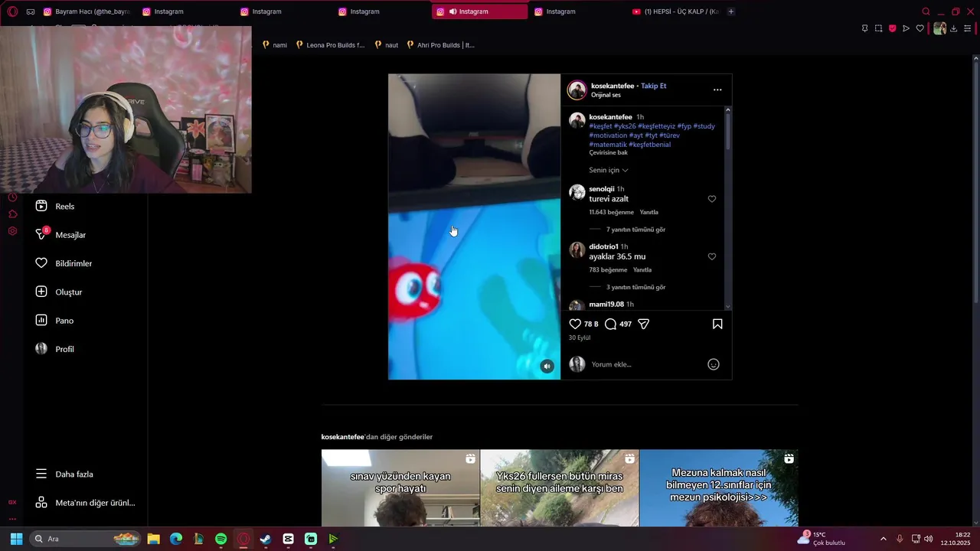
Task: Save the post with bookmark icon
Action: coord(717,324)
